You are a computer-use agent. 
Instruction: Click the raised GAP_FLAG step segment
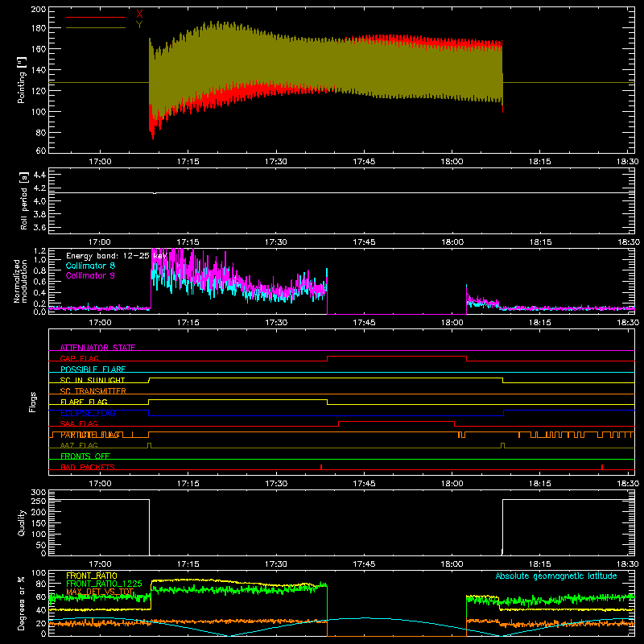pos(397,356)
